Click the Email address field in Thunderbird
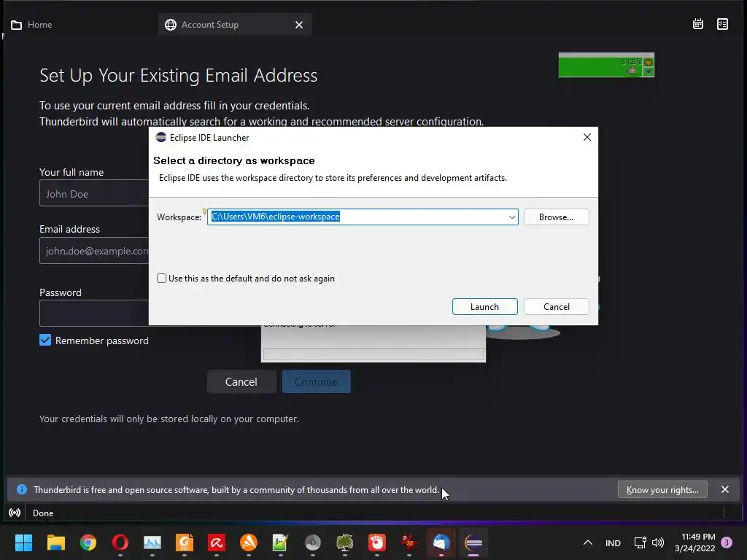Screen dimensions: 747x560 [94, 251]
